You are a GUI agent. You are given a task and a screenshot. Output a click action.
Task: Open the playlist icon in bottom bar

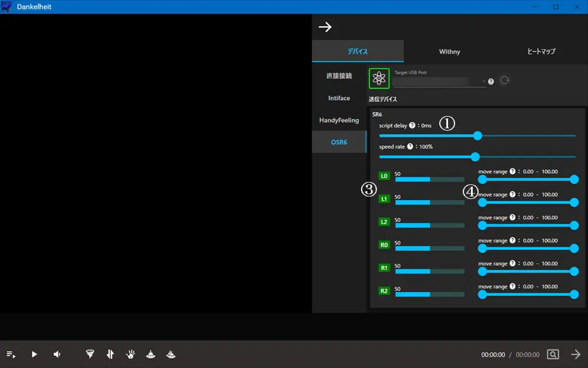[11, 354]
